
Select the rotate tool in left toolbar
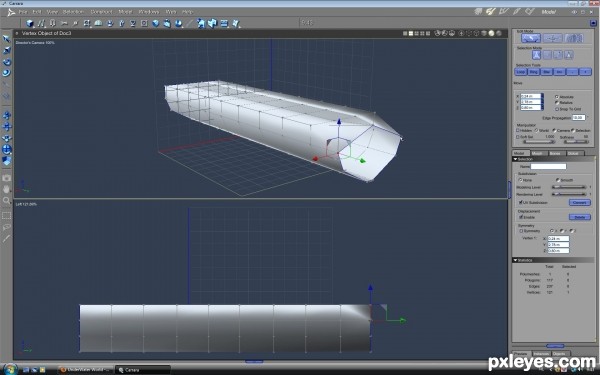click(x=7, y=62)
